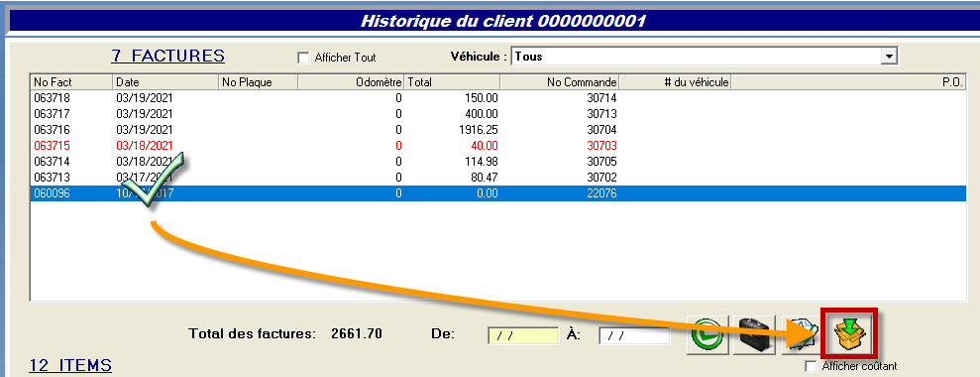
Task: Select invoice 063716 totaling 1916.25
Action: coord(498,130)
